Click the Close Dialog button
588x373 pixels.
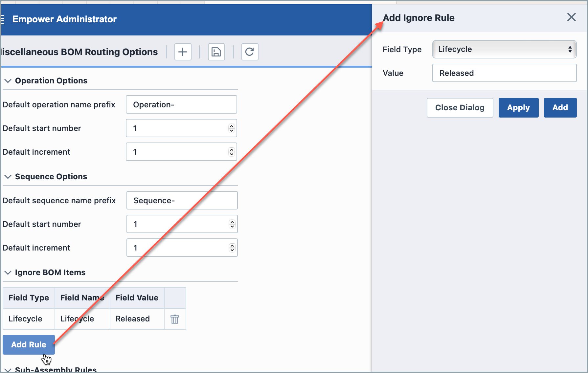tap(460, 107)
